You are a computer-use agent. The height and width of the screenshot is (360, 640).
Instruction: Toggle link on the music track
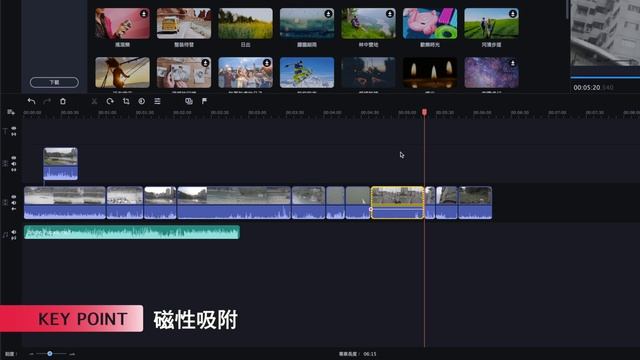pos(14,238)
